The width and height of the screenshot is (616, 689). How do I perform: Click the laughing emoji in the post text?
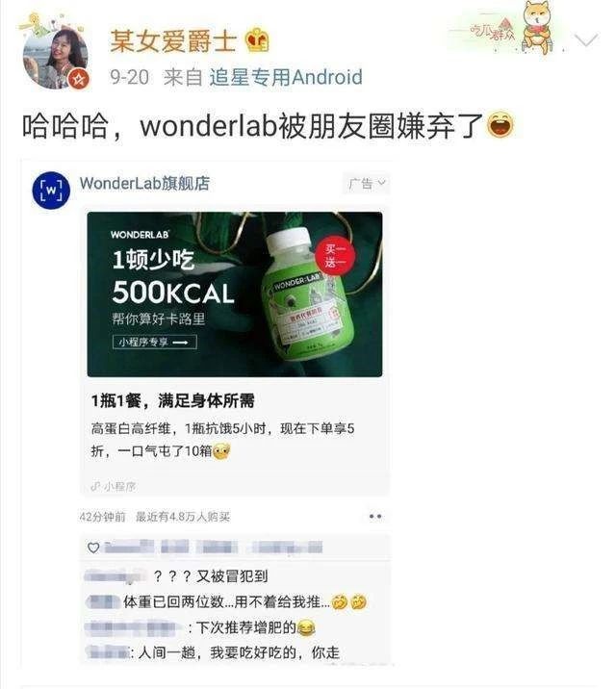coord(500,125)
